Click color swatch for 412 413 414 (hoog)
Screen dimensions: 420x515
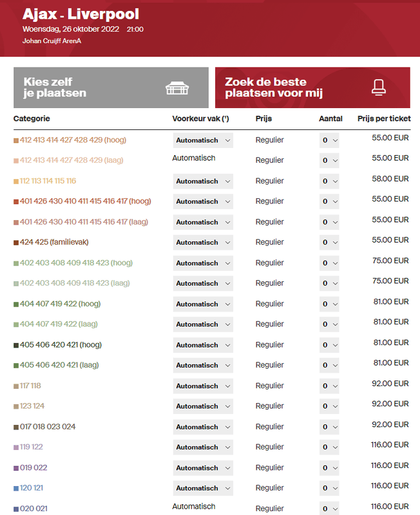15,140
